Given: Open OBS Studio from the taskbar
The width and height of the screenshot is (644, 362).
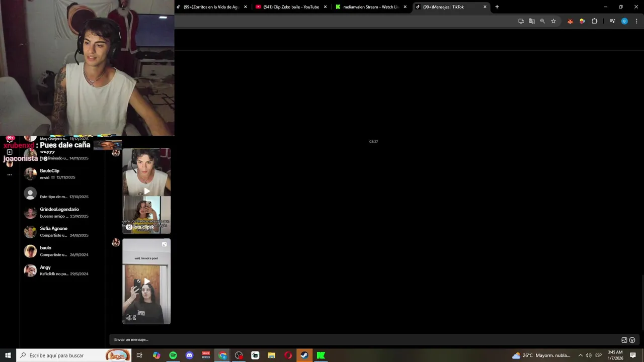Looking at the screenshot, I should 239,355.
